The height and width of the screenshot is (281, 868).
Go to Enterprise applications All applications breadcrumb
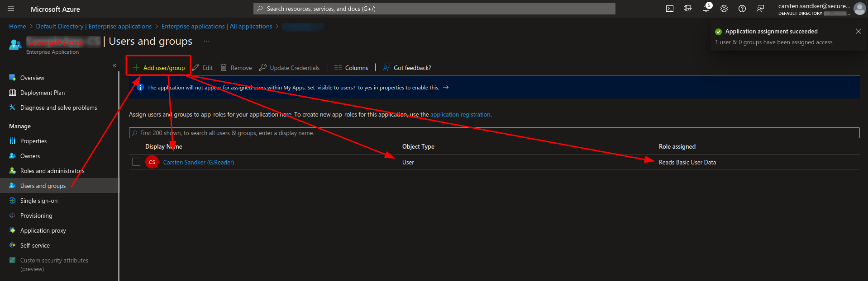pyautogui.click(x=217, y=26)
